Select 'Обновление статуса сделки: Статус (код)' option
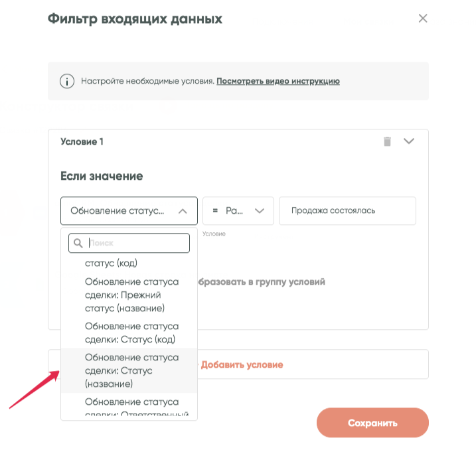476x452 pixels. [x=132, y=333]
